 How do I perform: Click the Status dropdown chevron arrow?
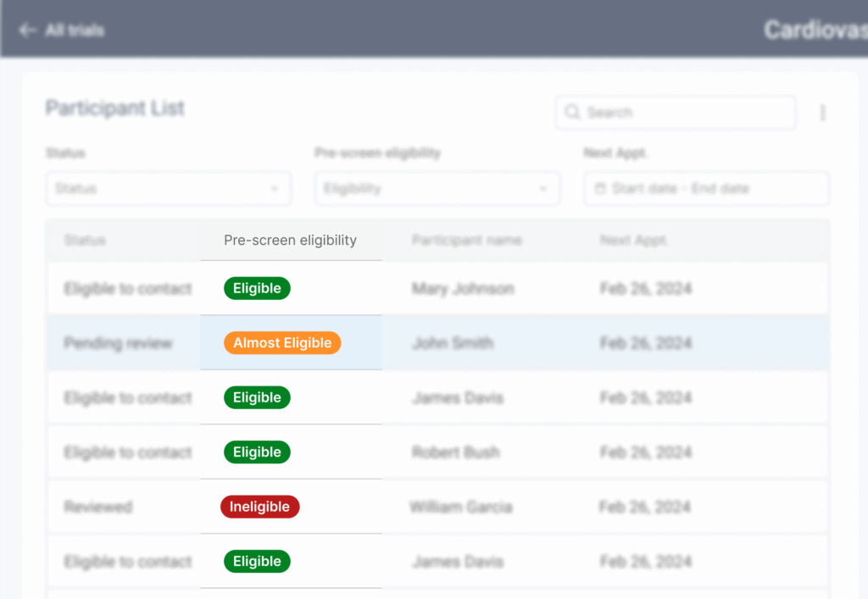(275, 189)
